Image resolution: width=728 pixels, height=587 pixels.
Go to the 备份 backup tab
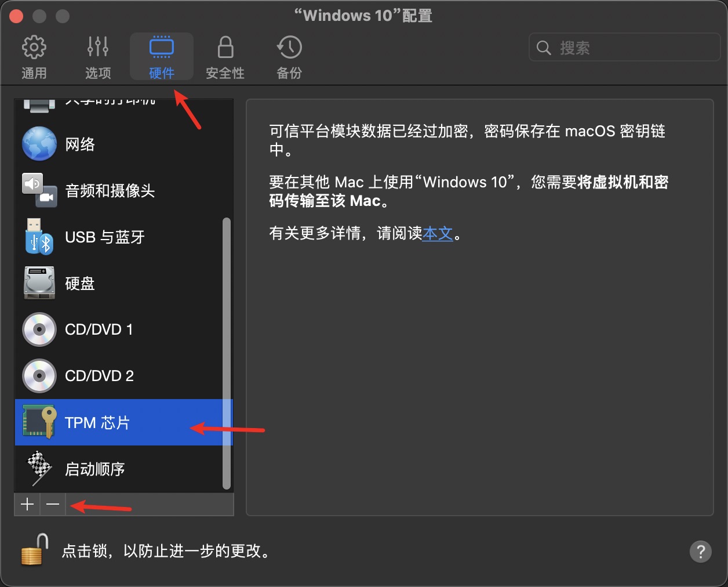[x=289, y=57]
